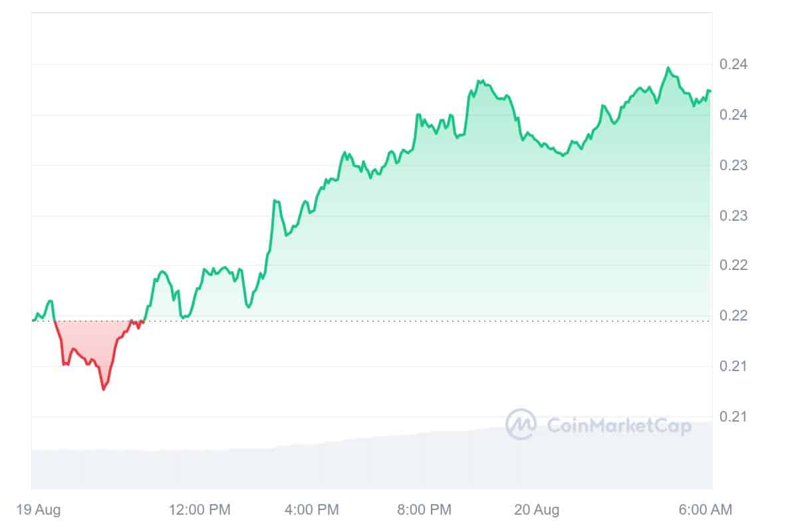Click the right end of the green line
The width and height of the screenshot is (798, 532).
tap(710, 90)
